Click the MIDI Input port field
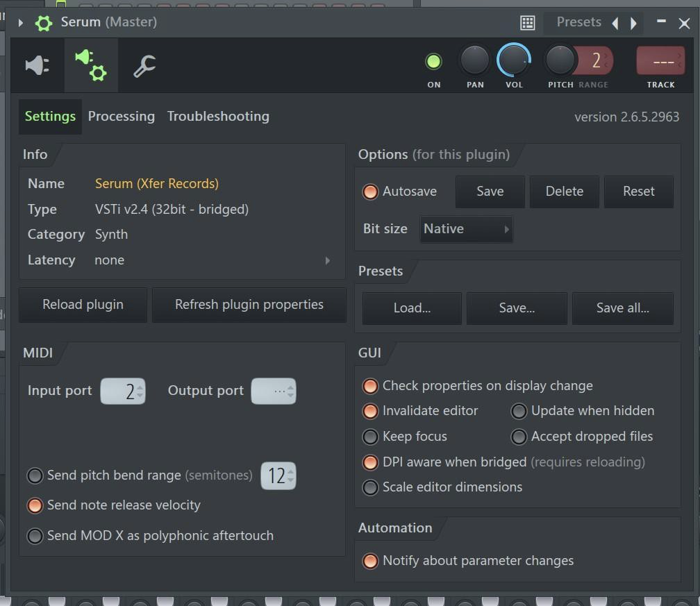 123,392
